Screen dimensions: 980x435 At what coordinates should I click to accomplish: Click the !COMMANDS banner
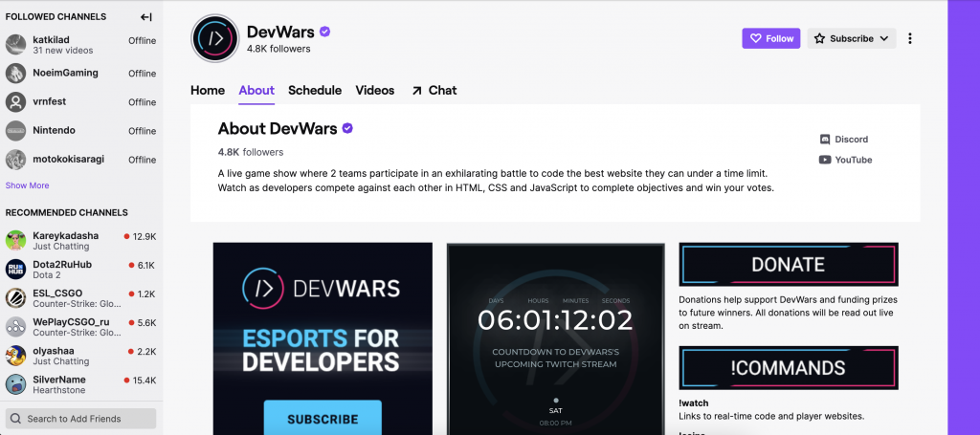click(789, 368)
